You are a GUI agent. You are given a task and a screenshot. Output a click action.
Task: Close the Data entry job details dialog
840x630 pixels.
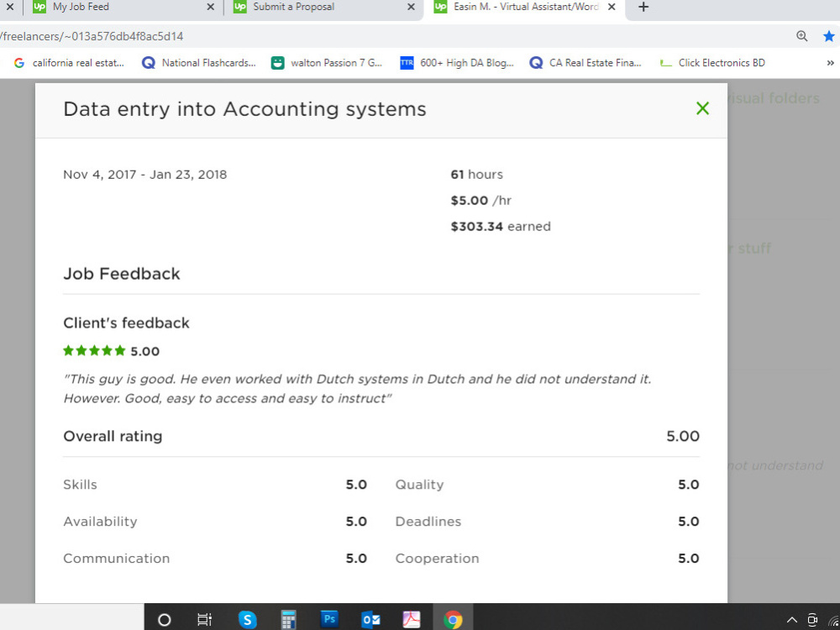coord(702,108)
